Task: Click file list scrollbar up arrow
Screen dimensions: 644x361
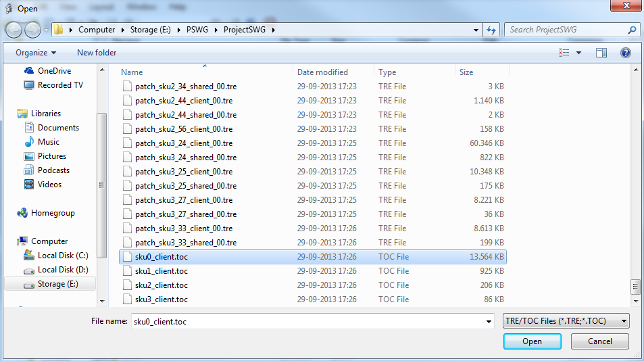Action: pyautogui.click(x=636, y=70)
